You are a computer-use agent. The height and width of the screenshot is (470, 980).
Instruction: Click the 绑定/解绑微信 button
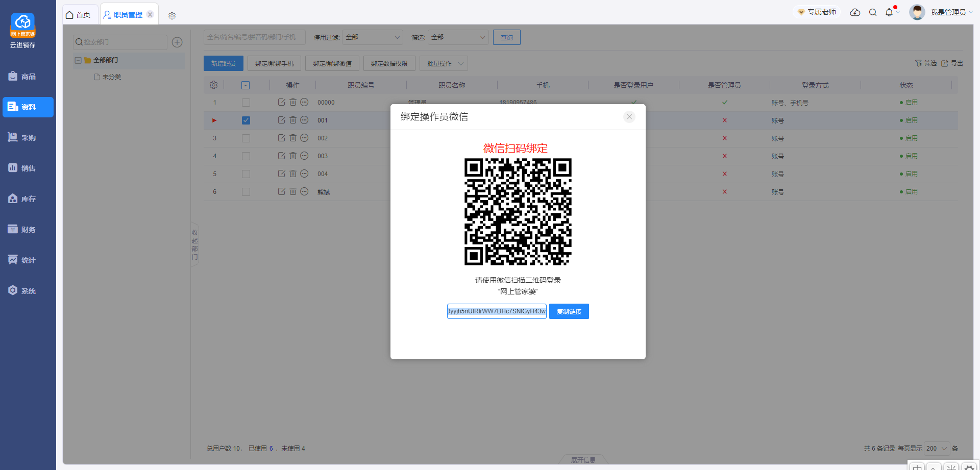click(332, 63)
